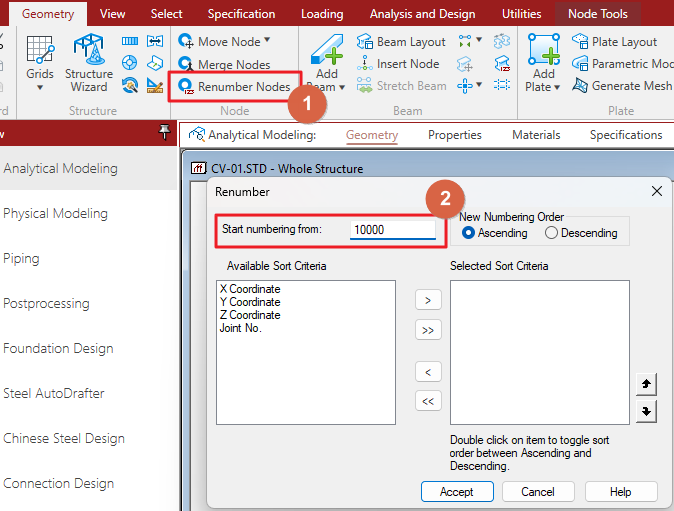Click the Cancel button in Renumber dialog

pyautogui.click(x=537, y=491)
